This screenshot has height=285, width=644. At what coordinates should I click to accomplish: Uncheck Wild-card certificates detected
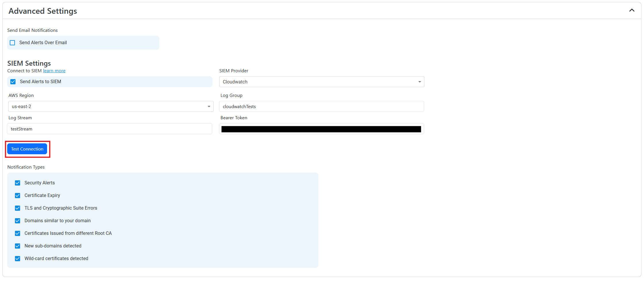point(18,258)
